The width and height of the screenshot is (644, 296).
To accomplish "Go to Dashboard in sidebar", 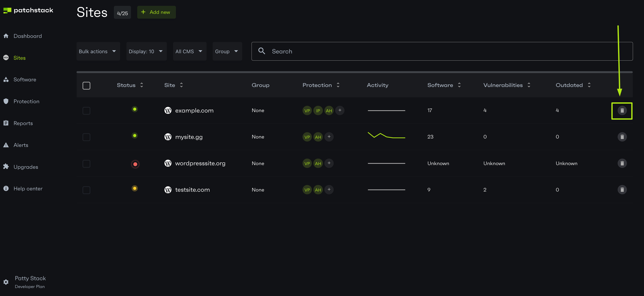I will (x=27, y=36).
